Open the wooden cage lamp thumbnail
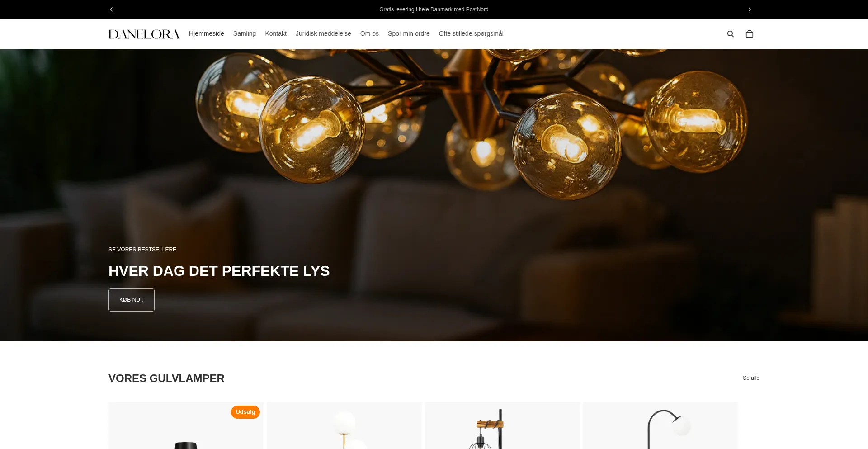The image size is (868, 449). (502, 425)
